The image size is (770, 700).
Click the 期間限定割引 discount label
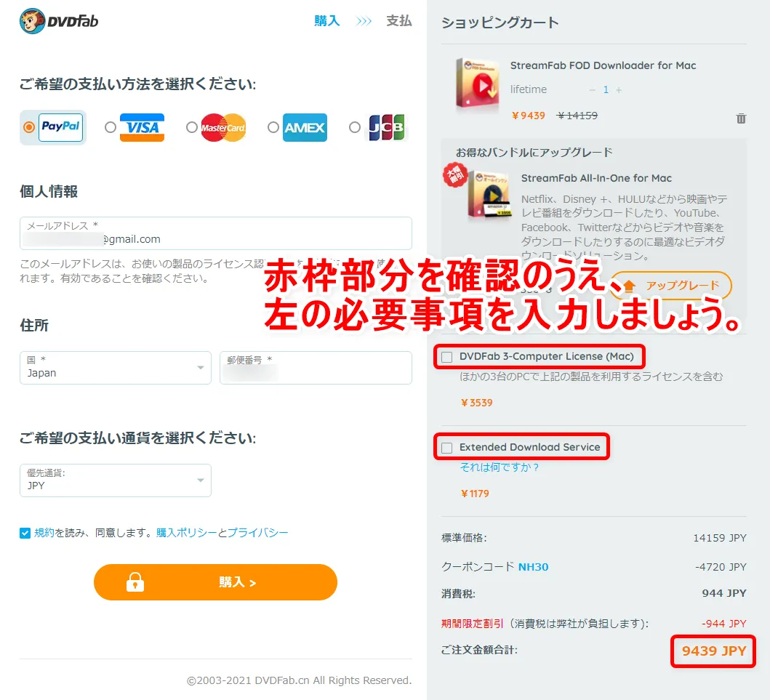[x=472, y=624]
